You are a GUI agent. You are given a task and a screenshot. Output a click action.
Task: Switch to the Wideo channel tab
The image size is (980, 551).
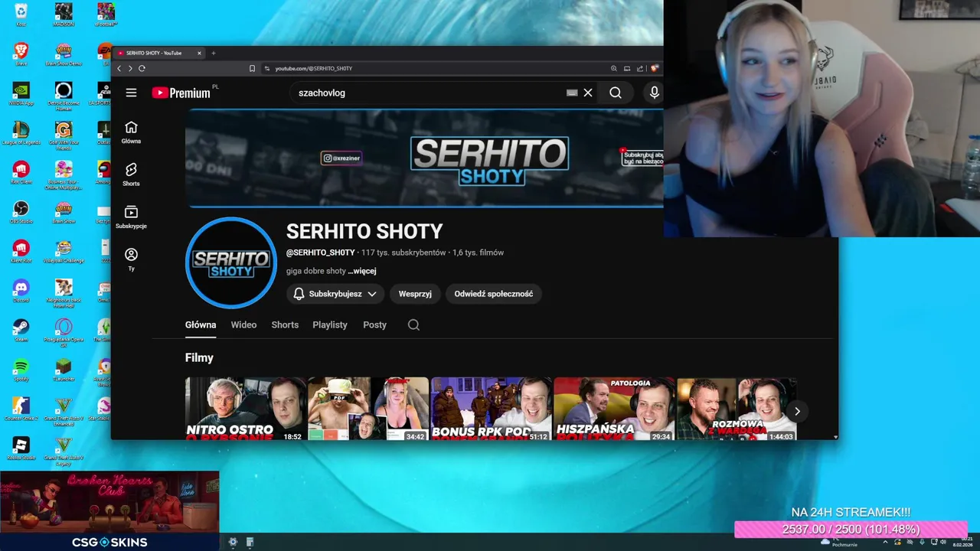243,324
